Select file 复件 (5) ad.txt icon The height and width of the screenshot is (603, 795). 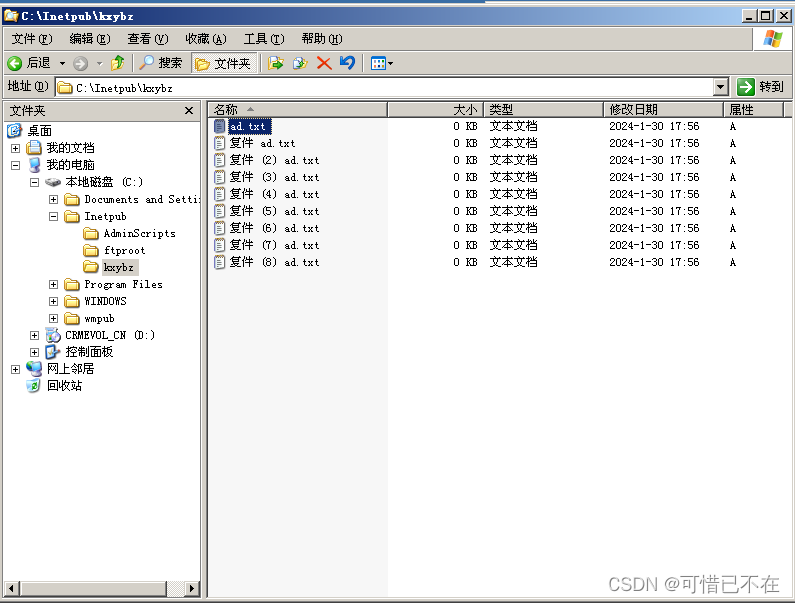(220, 211)
